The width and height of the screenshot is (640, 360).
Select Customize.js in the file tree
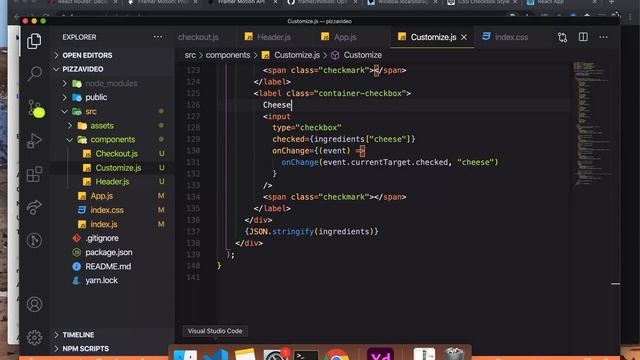pyautogui.click(x=118, y=168)
